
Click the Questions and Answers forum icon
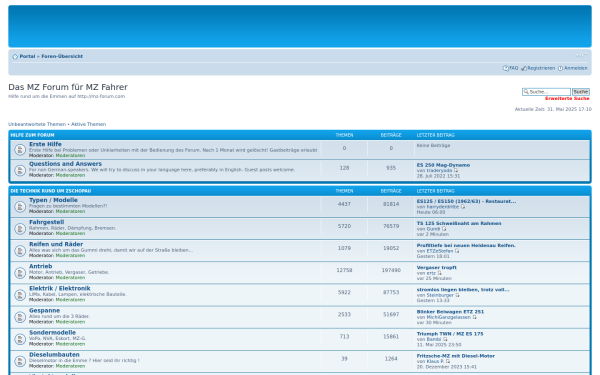[x=20, y=170]
